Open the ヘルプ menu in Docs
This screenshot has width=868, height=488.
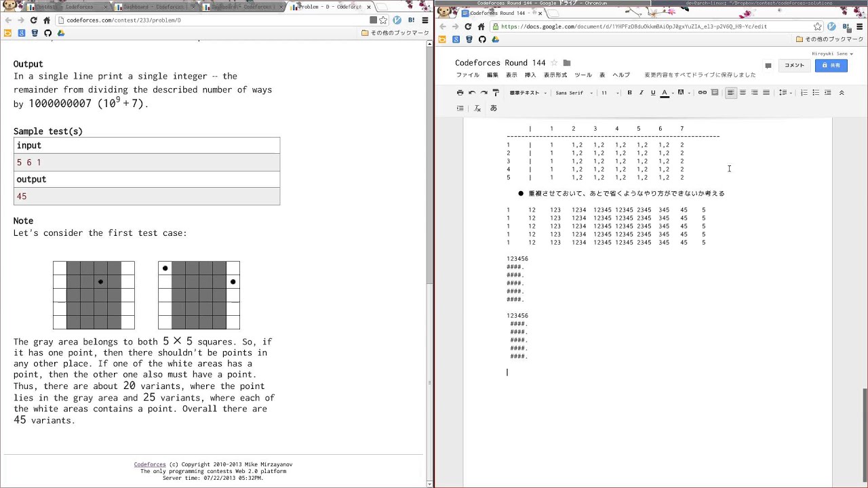[x=621, y=75]
